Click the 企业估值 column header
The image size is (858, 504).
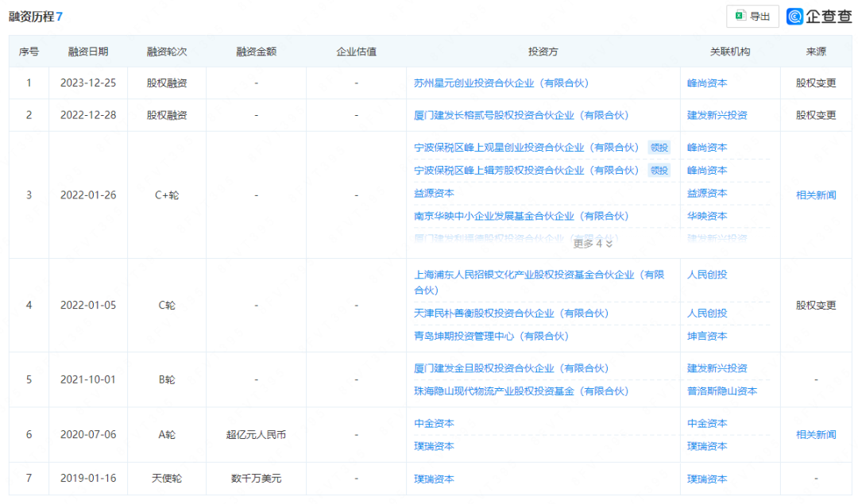point(356,52)
